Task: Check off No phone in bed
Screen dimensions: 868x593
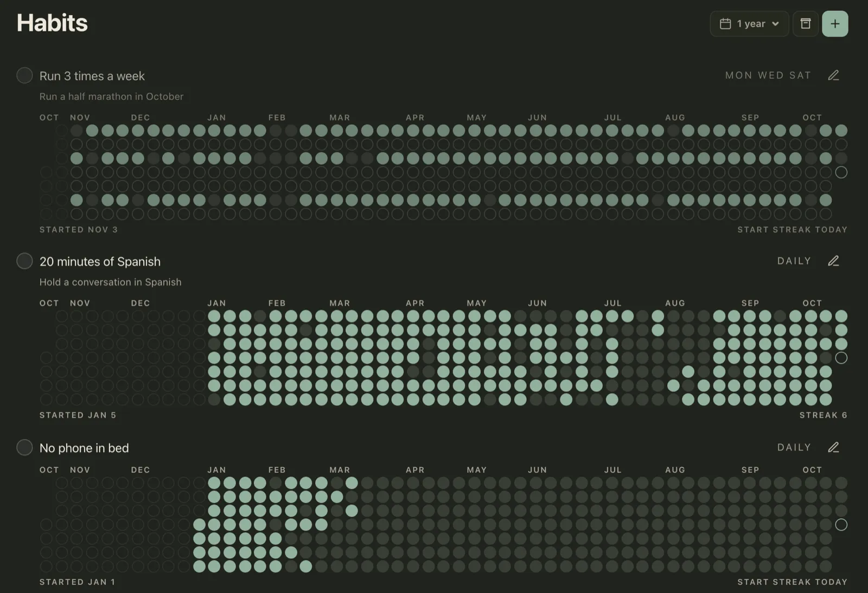Action: 24,447
